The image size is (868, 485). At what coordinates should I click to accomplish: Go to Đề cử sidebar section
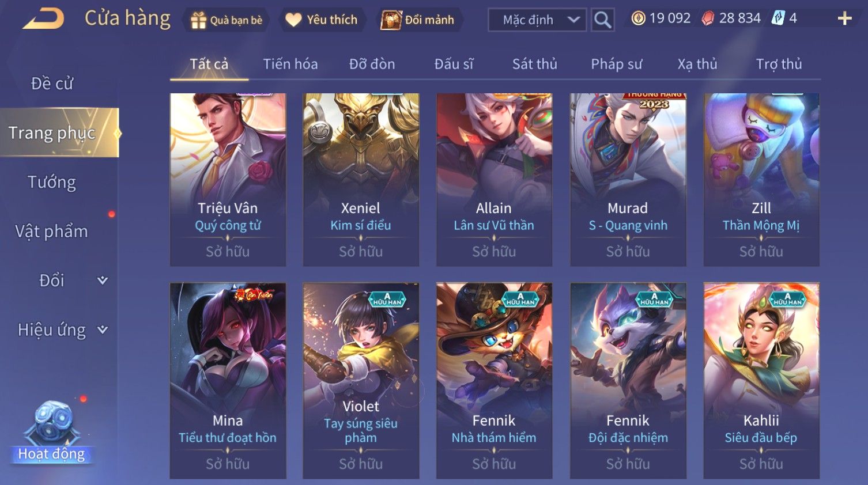(52, 84)
